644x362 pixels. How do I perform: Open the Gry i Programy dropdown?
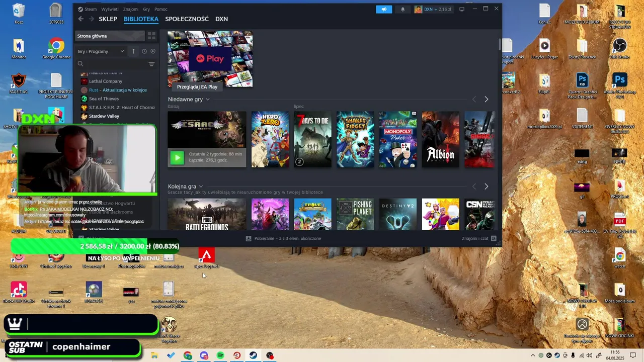pyautogui.click(x=101, y=51)
